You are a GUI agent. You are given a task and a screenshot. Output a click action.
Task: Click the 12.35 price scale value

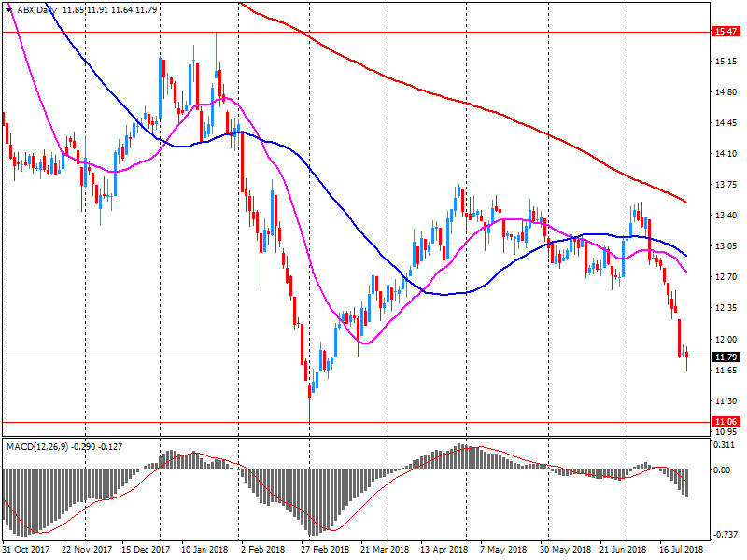726,308
